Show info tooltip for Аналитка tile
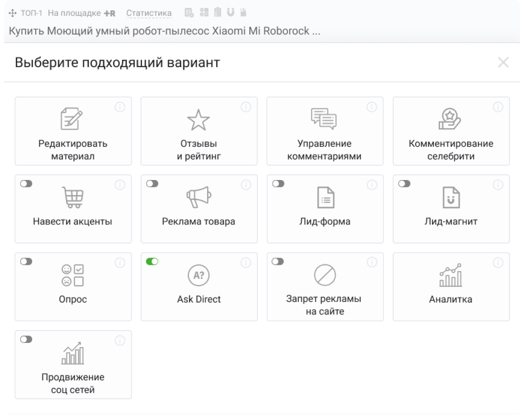Screen dimensions: 524x420 (x=498, y=262)
